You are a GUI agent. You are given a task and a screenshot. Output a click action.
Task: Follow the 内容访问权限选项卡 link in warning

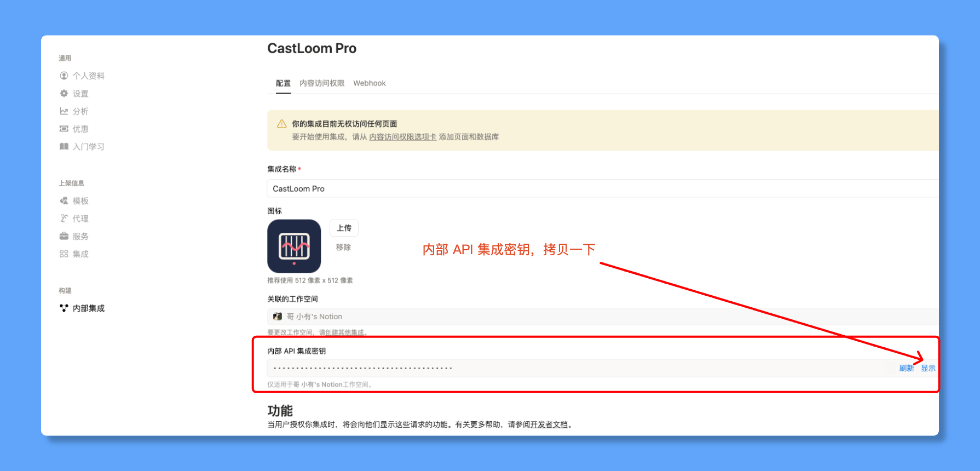(403, 137)
